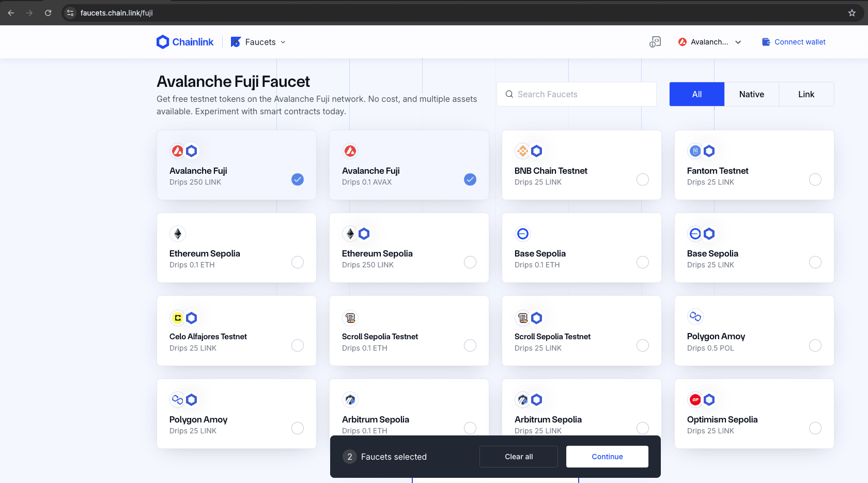Viewport: 868px width, 483px height.
Task: Deselect the Avalanche Fuji 0.1 AVAX faucet
Action: click(x=470, y=179)
